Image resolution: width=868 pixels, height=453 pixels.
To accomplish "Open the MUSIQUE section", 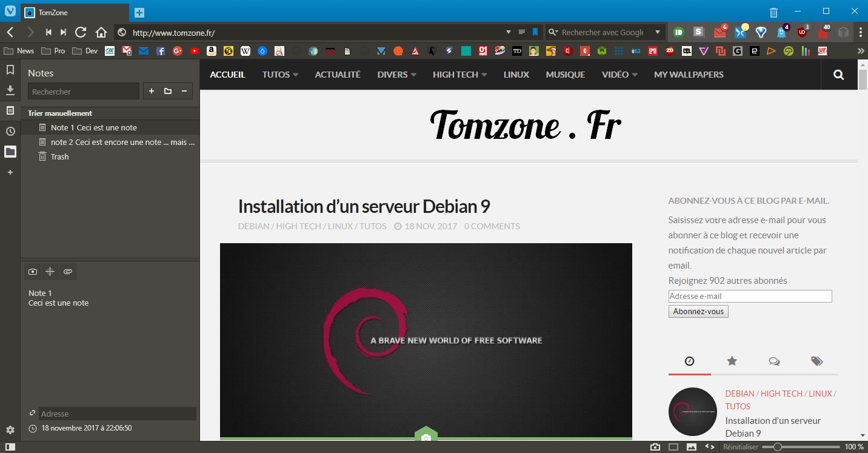I will (x=566, y=75).
